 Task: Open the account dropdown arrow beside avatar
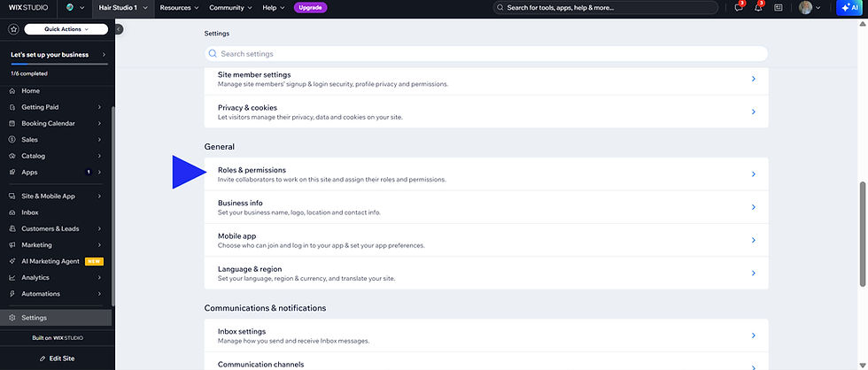[x=818, y=8]
